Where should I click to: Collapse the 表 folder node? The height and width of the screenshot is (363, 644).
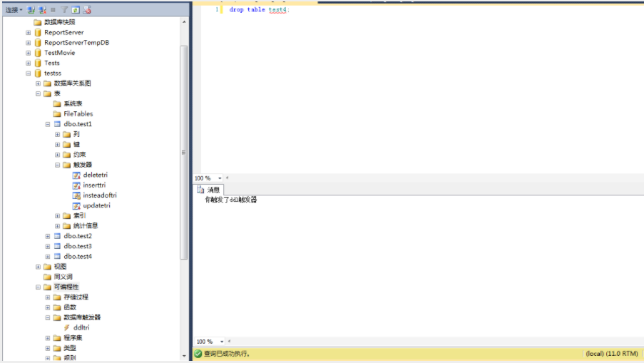point(38,93)
